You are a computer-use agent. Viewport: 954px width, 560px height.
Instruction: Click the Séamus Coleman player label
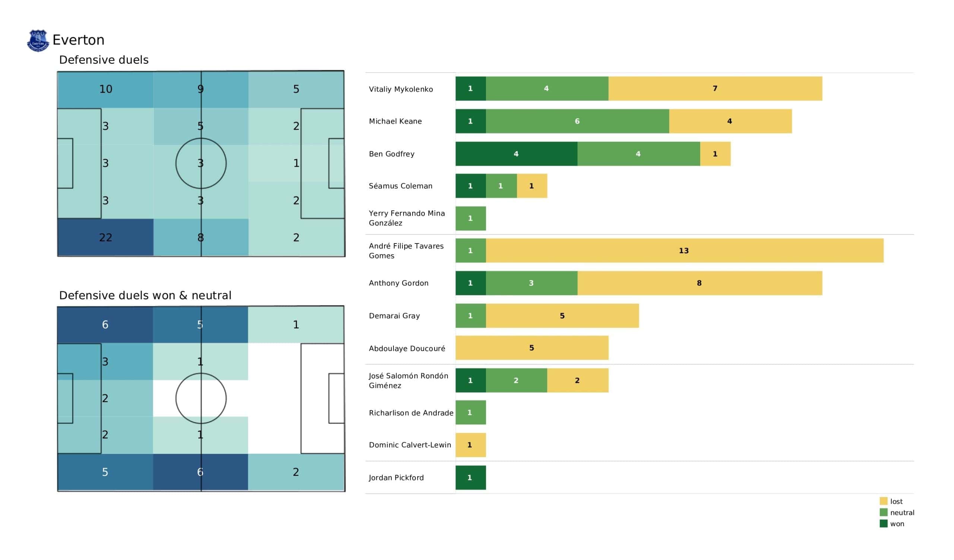401,186
